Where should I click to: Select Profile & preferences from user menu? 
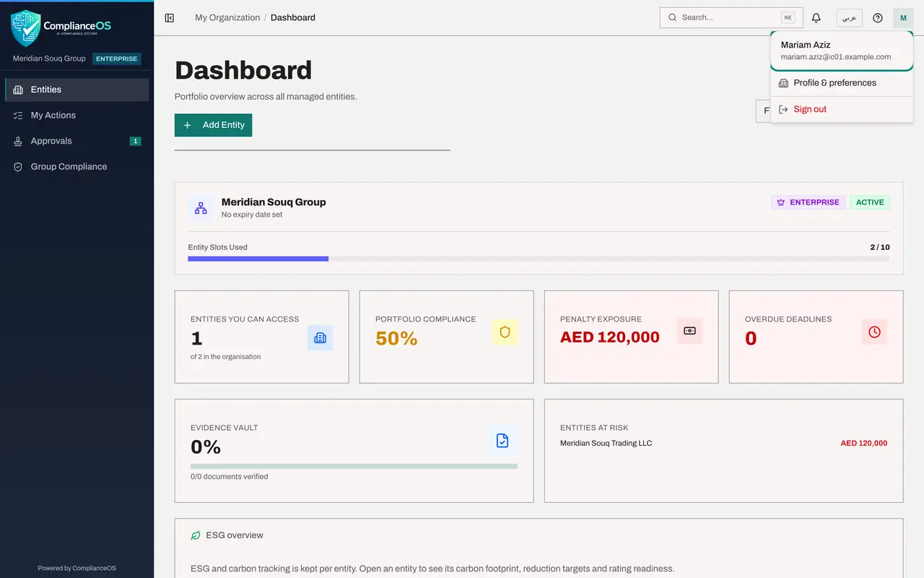tap(842, 83)
